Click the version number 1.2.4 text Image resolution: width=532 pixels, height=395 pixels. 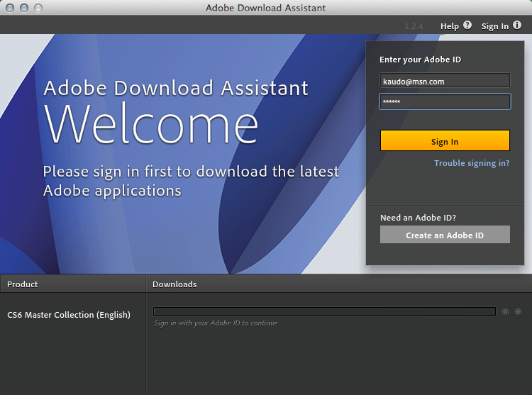(414, 26)
